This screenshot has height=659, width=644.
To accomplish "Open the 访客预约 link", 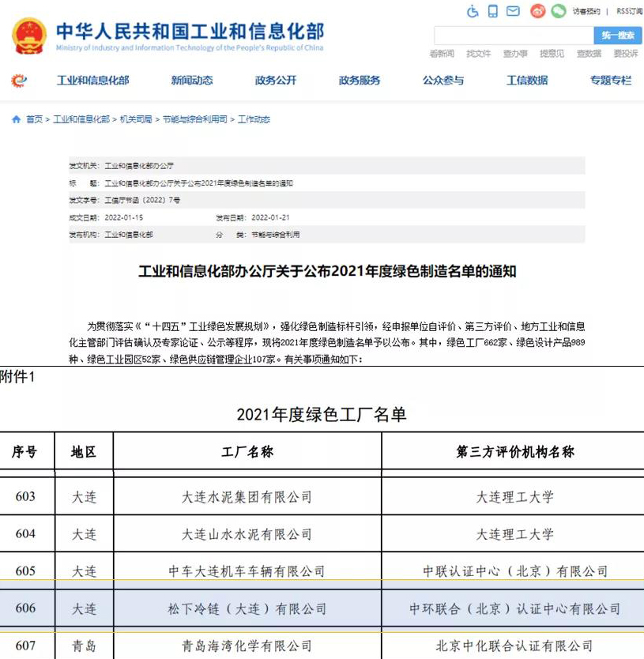I will (586, 11).
